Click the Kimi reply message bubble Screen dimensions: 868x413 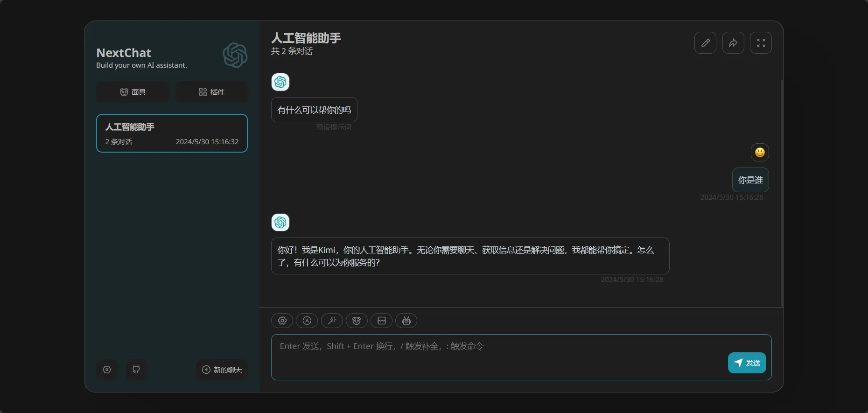(x=470, y=256)
